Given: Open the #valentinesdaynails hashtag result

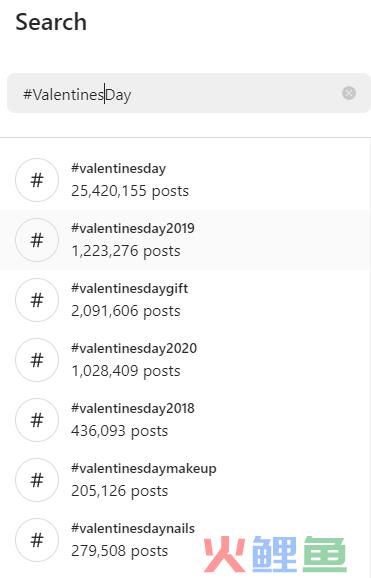Looking at the screenshot, I should (186, 540).
